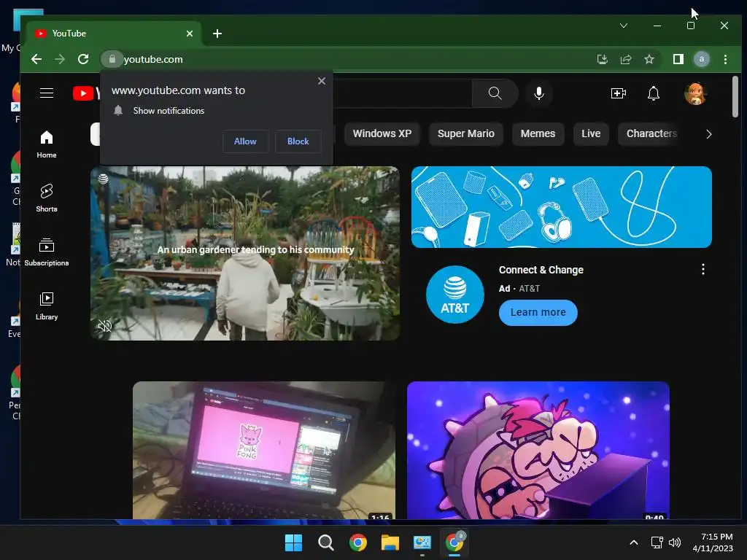747x560 pixels.
Task: Open AT&T ad options three-dot menu
Action: (703, 270)
